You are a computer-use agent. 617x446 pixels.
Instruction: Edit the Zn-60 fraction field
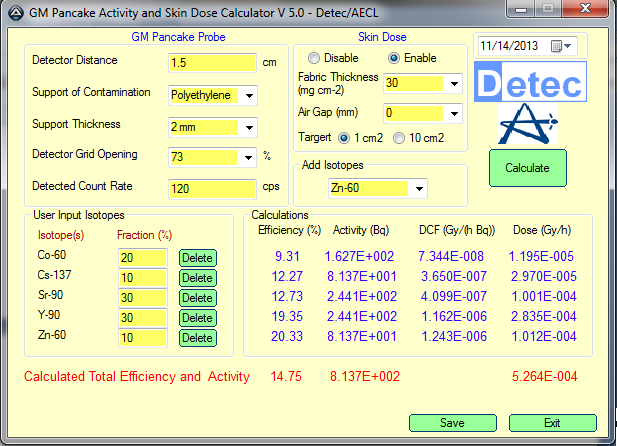143,338
